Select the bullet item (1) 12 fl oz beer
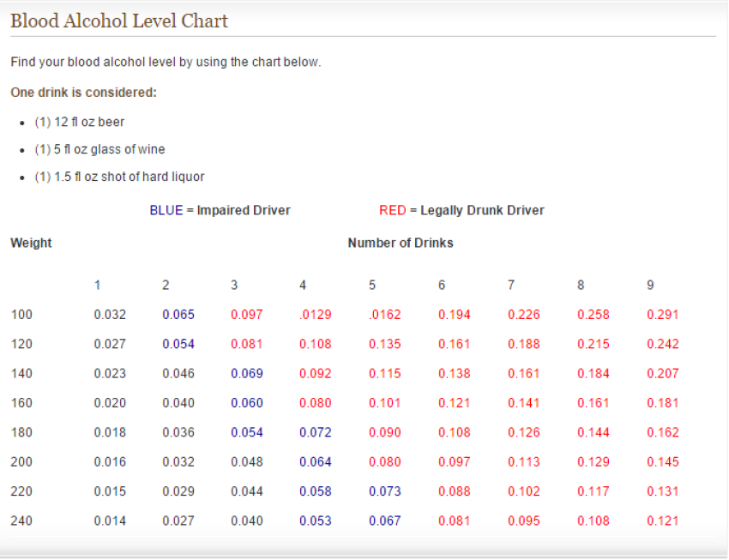The width and height of the screenshot is (729, 560). click(x=80, y=122)
